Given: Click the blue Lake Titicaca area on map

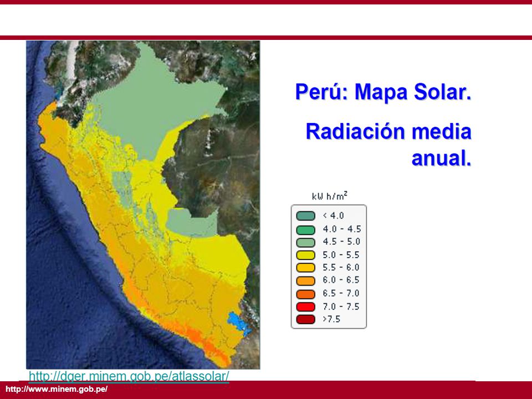Looking at the screenshot, I should tap(239, 323).
